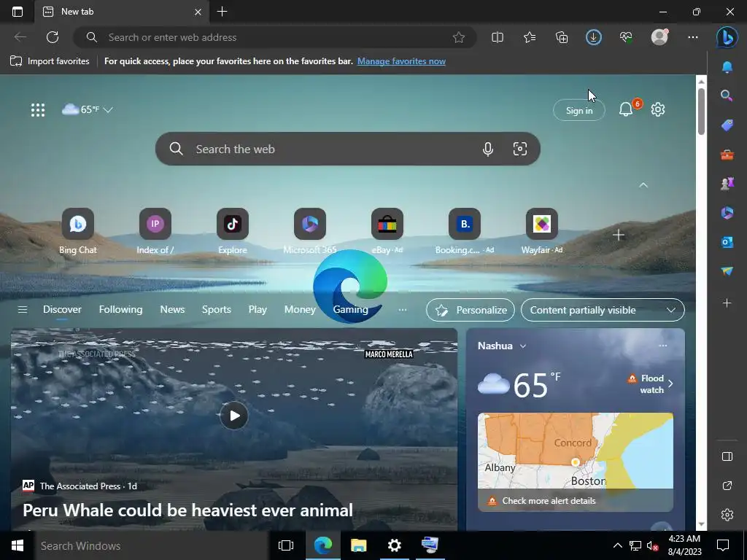Open the sidebar Drop paper-plane icon
Screen dimensions: 747x560
tap(727, 271)
